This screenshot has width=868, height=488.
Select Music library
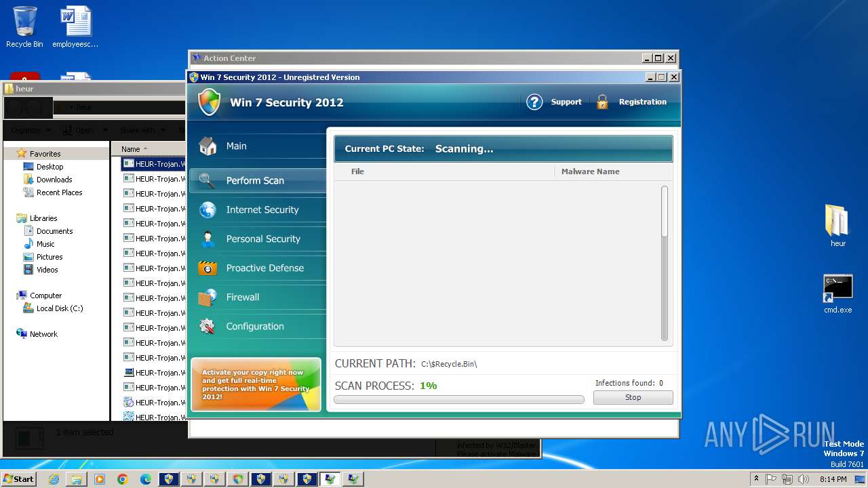click(45, 244)
